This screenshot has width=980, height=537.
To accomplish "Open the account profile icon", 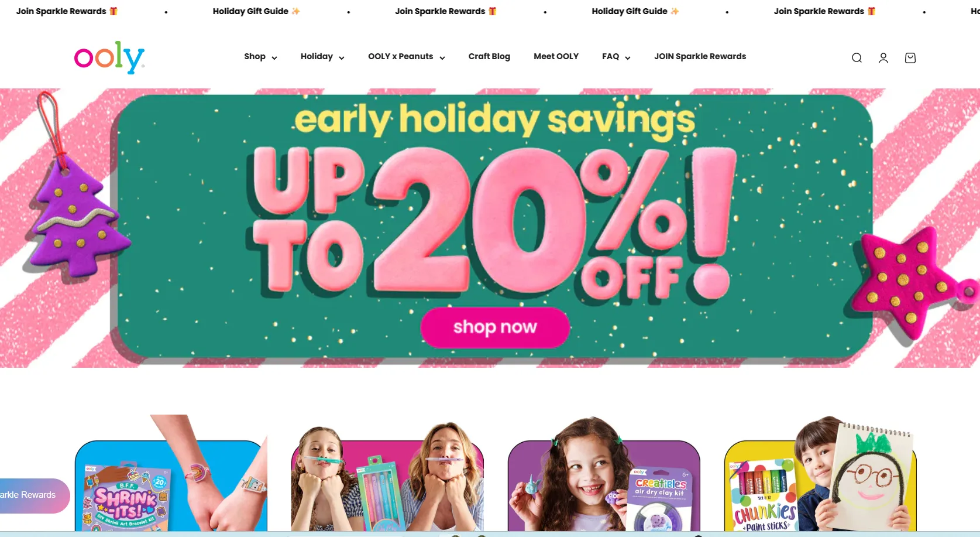I will [x=883, y=57].
